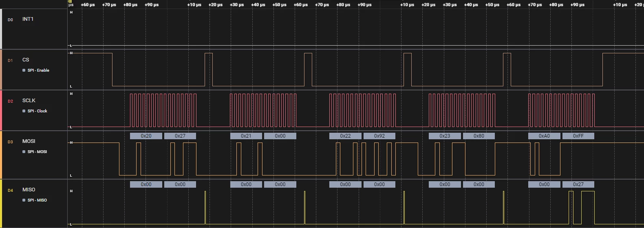
Task: Select the CS channel label
Action: click(x=26, y=60)
